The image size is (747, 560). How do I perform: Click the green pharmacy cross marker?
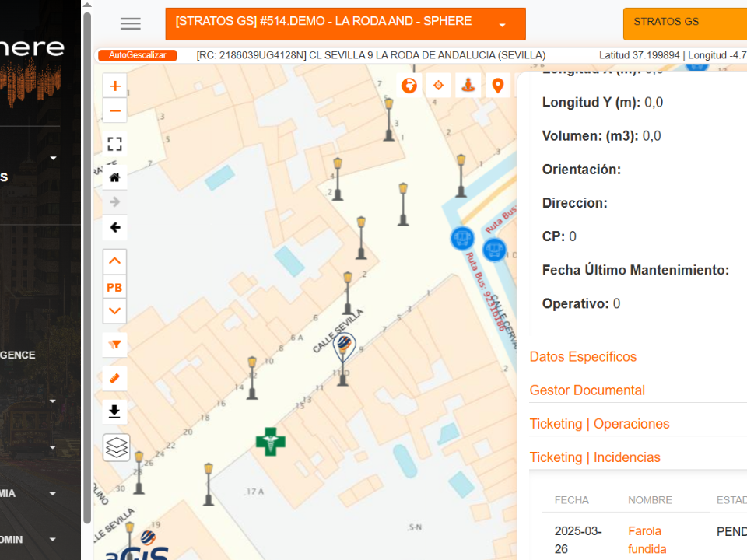(x=271, y=442)
